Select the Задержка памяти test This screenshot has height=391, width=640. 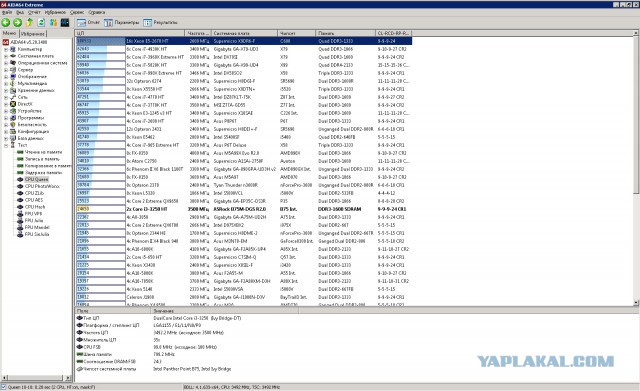pyautogui.click(x=43, y=173)
